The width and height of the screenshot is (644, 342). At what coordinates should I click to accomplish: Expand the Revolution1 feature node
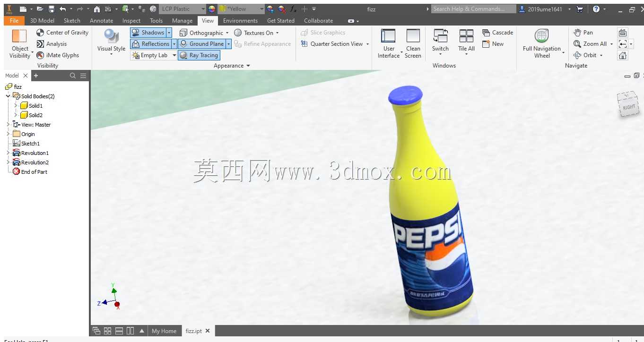click(8, 153)
